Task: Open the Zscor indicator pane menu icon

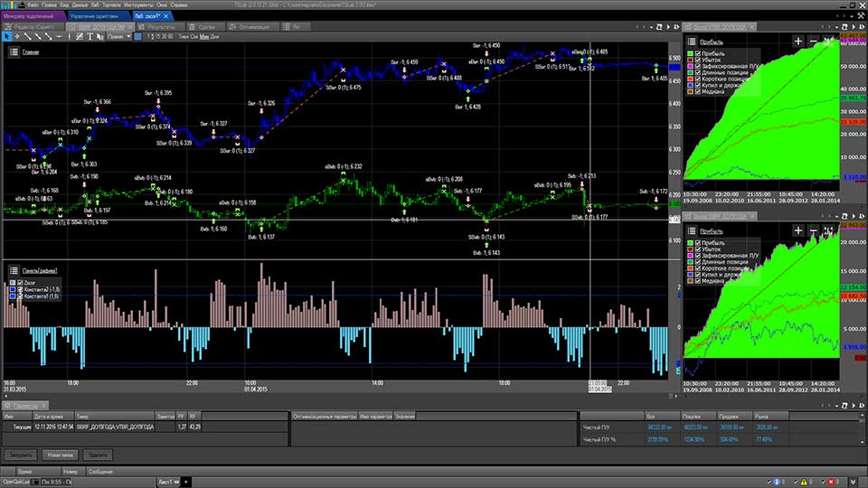Action: point(14,270)
